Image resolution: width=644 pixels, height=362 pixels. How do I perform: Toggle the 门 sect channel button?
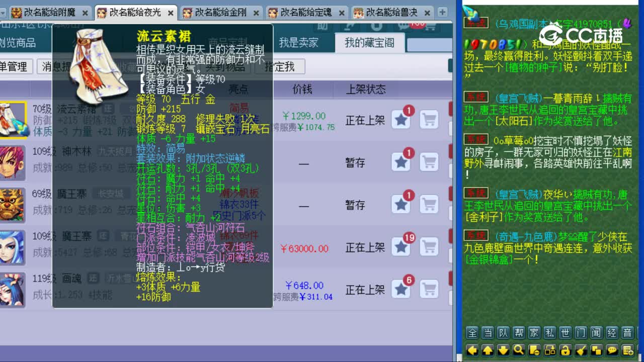tap(581, 333)
